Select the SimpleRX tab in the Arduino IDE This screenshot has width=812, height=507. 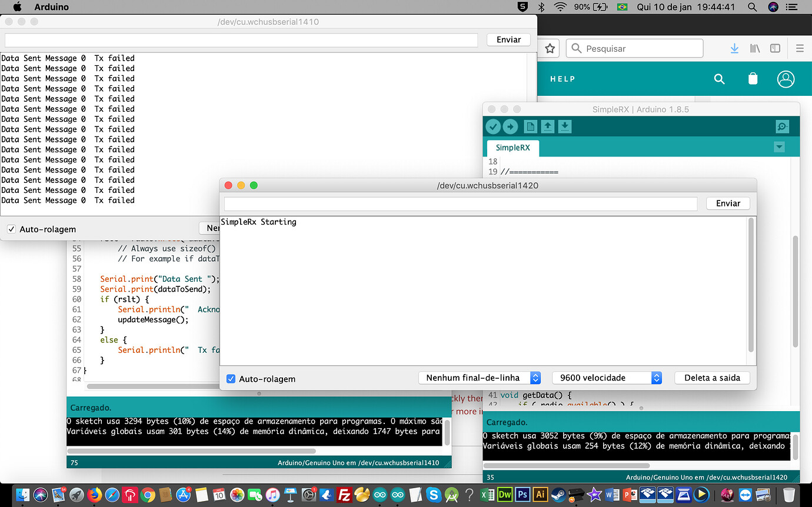pos(512,148)
